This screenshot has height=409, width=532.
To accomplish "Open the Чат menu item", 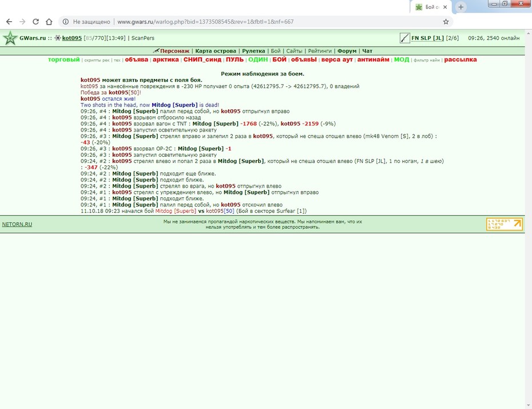I will click(367, 51).
